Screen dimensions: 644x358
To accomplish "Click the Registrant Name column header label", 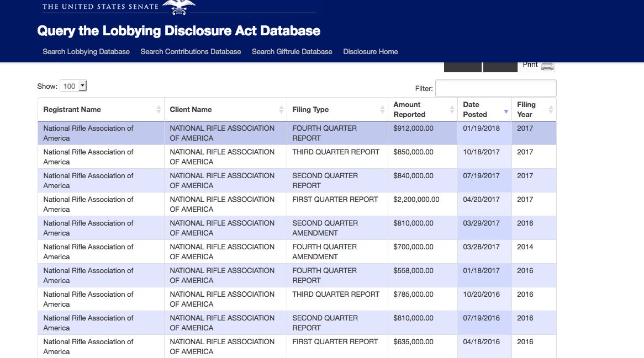I will click(72, 110).
